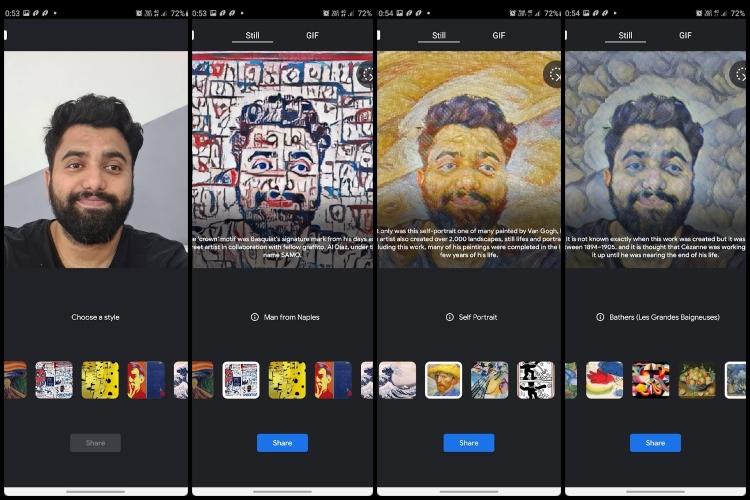750x500 pixels.
Task: Tap the Cézanne caption mentioning 1894–1905
Action: point(655,246)
